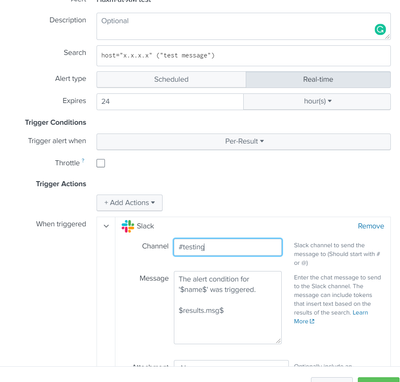
Task: Click the Trigger Conditions heading
Action: [55, 122]
